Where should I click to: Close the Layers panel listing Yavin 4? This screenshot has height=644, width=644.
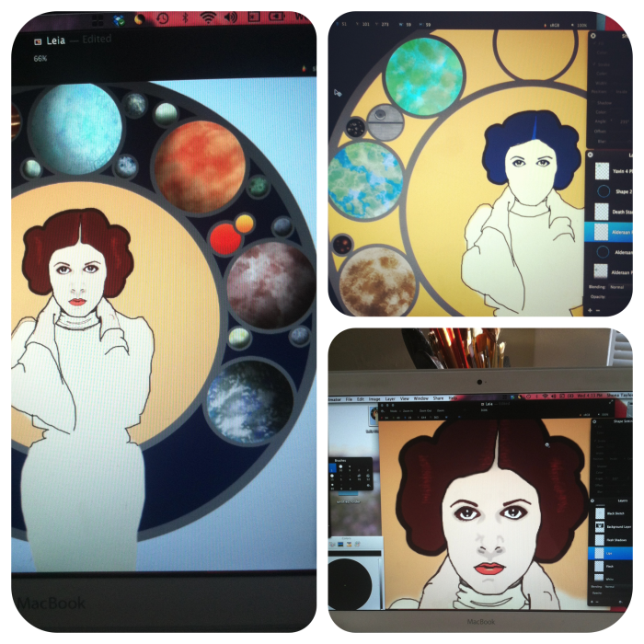591,155
